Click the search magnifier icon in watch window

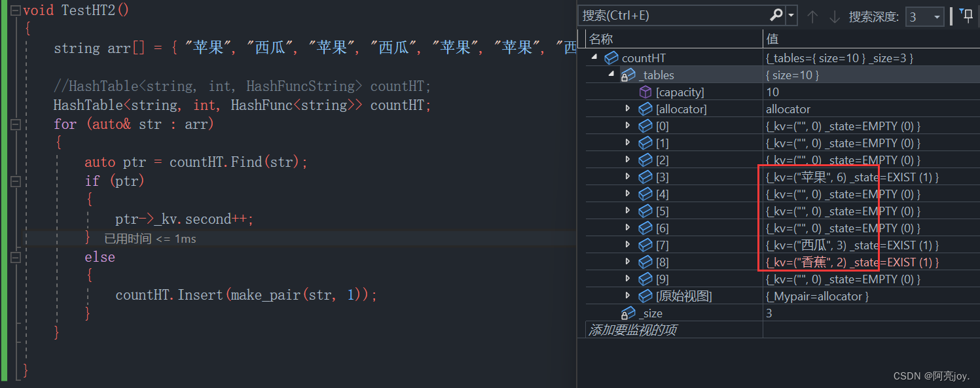(776, 15)
